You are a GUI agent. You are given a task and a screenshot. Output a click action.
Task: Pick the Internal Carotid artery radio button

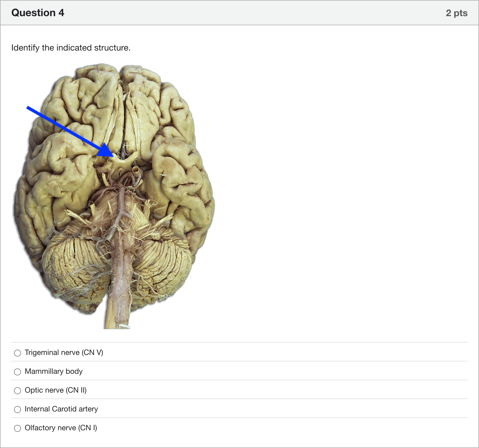click(x=17, y=409)
